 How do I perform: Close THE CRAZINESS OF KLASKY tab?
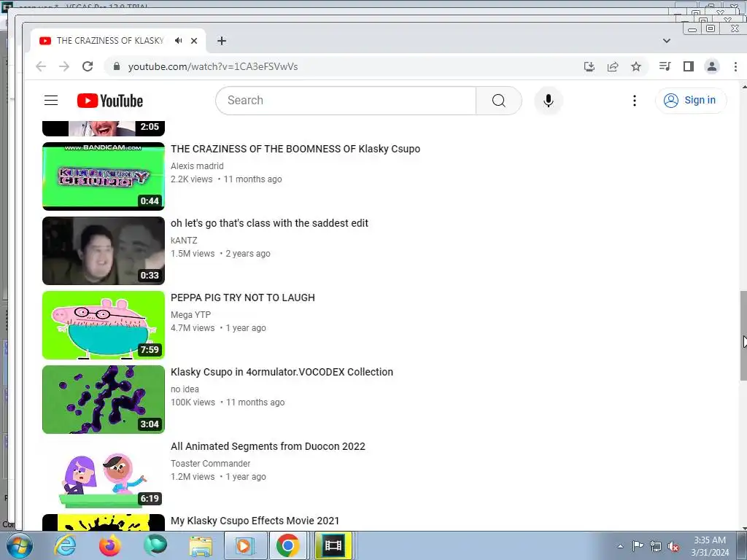(x=194, y=41)
